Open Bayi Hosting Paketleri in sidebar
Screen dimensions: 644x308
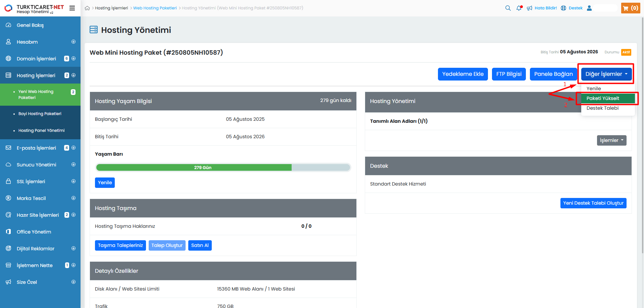[40, 114]
